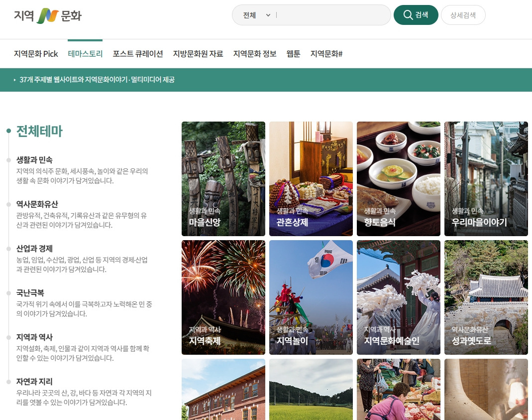Choose the 자연과 지리 theme category
The width and height of the screenshot is (532, 420).
(x=34, y=382)
